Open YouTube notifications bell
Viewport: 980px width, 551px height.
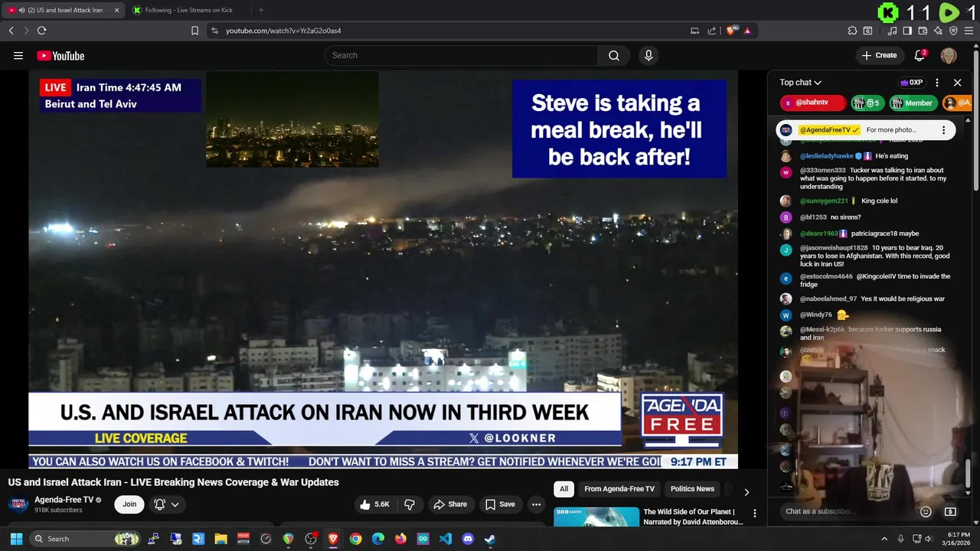click(x=920, y=55)
